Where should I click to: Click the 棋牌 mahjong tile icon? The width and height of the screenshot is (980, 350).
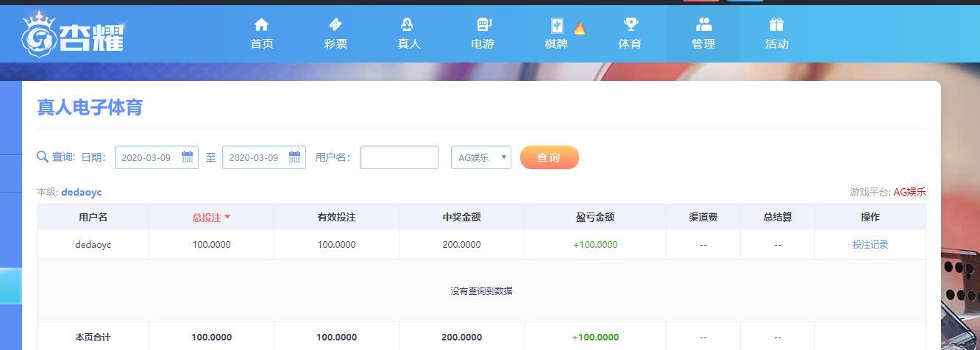557,26
